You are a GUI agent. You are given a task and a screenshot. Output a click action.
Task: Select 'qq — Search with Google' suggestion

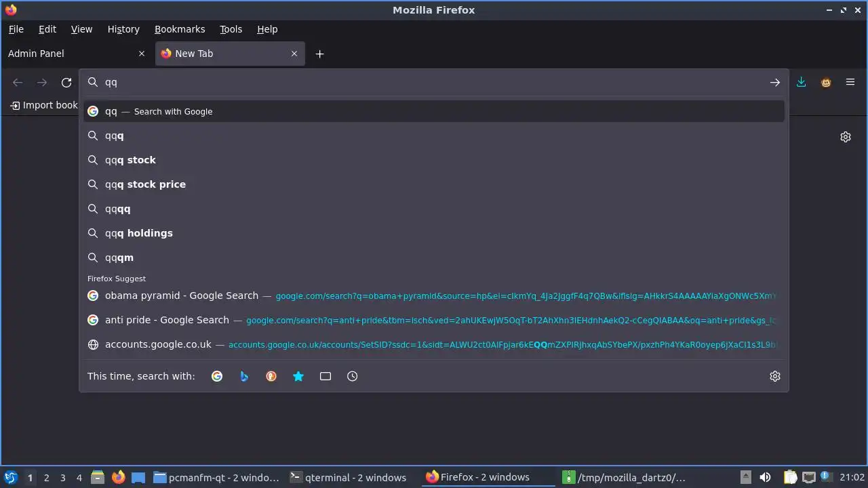434,111
